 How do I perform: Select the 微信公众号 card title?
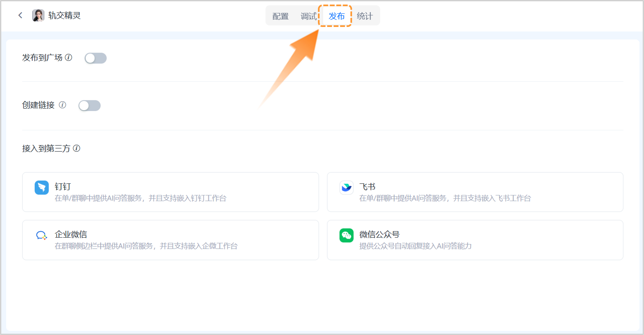tap(379, 234)
